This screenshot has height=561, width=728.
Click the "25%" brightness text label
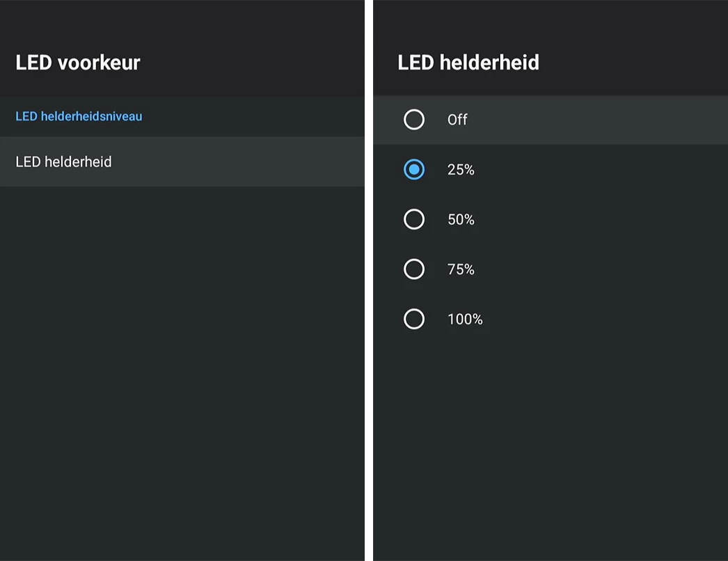click(461, 170)
